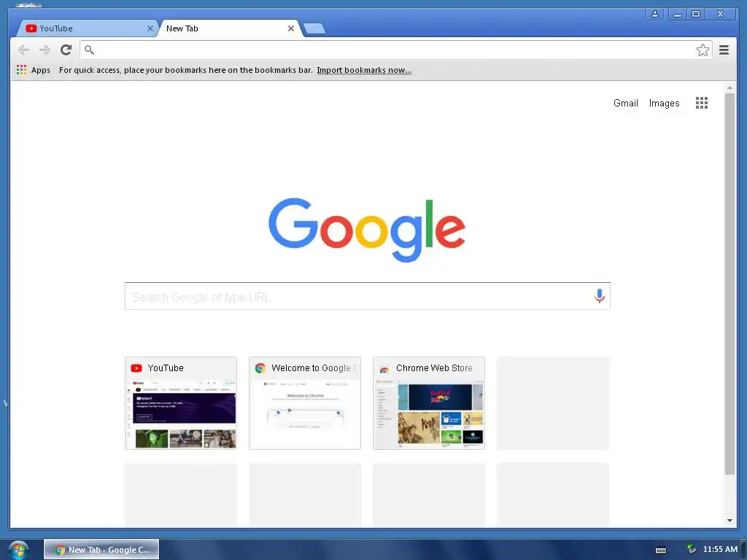The image size is (747, 560).
Task: Minimize the Chrome window
Action: point(677,14)
